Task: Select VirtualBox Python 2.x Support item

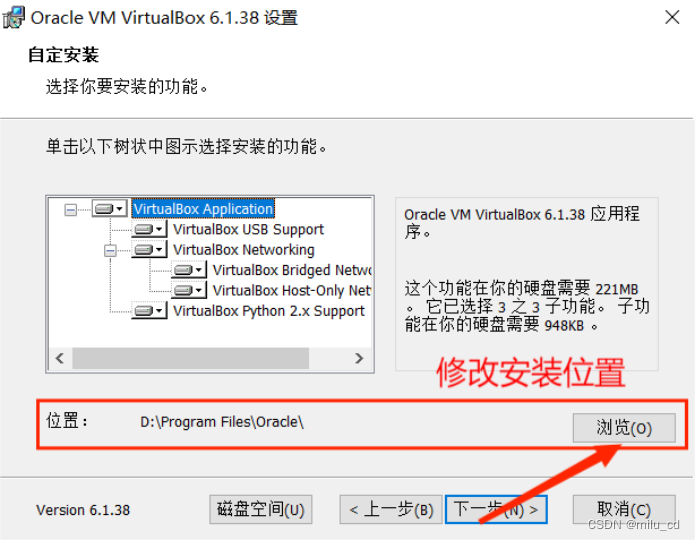Action: (269, 311)
